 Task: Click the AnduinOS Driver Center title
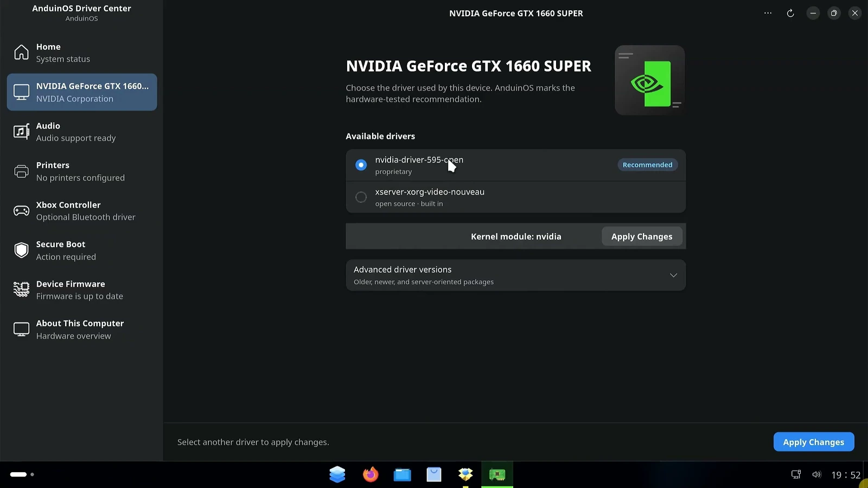tap(81, 8)
